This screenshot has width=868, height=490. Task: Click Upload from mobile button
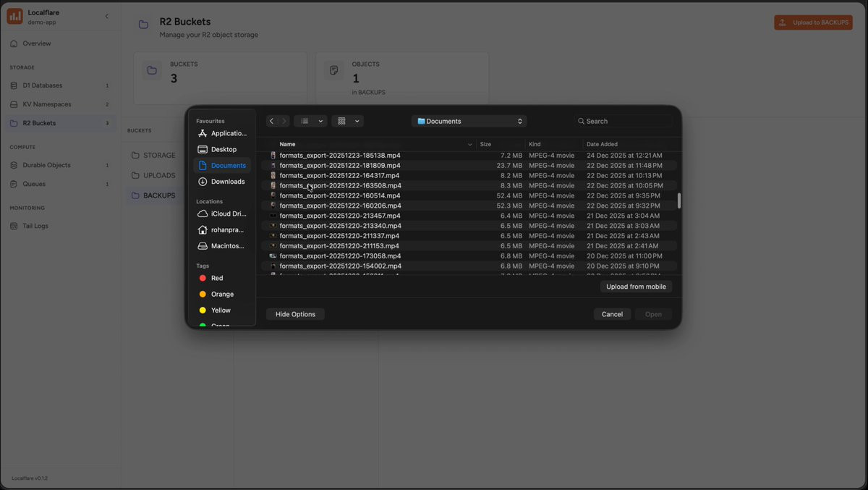(x=636, y=287)
